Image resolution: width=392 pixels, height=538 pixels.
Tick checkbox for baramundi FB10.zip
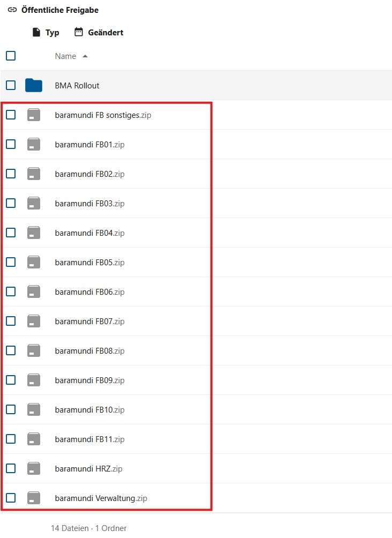click(11, 410)
